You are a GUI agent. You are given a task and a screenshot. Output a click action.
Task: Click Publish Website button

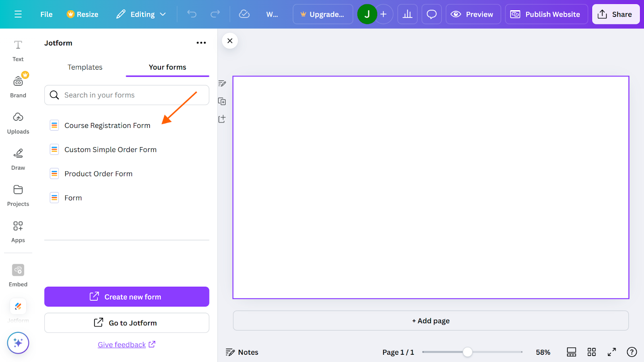[x=547, y=14]
